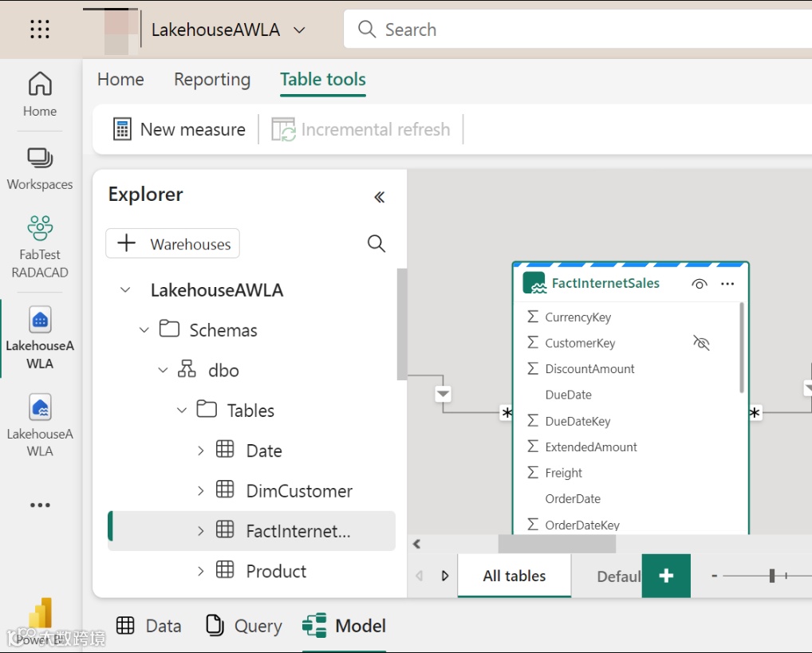Select the ExtendedAmount column
The width and height of the screenshot is (812, 653).
point(591,447)
